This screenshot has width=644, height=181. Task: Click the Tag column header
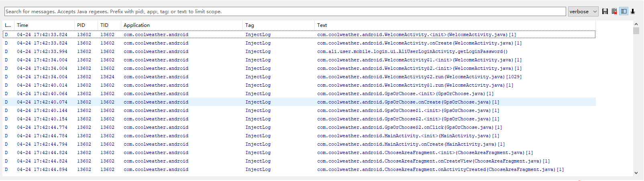(x=279, y=25)
